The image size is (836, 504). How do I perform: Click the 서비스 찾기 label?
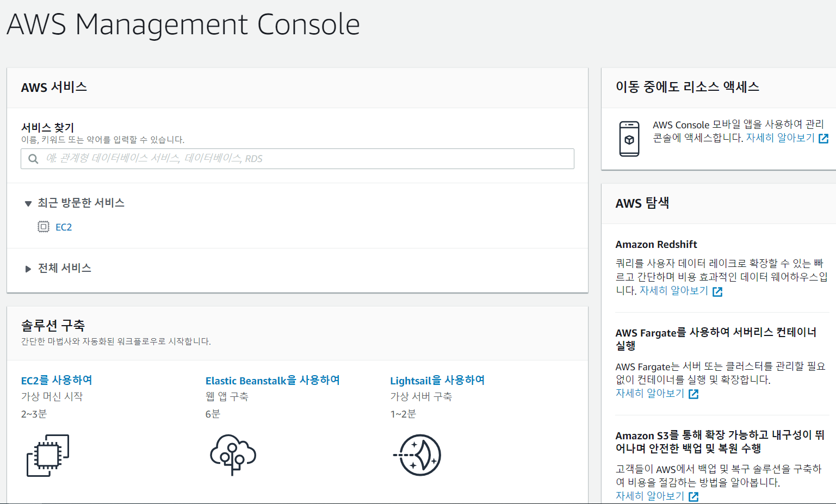[x=47, y=128]
